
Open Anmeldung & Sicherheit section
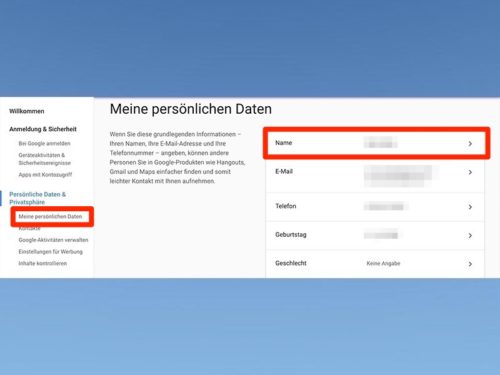[43, 129]
